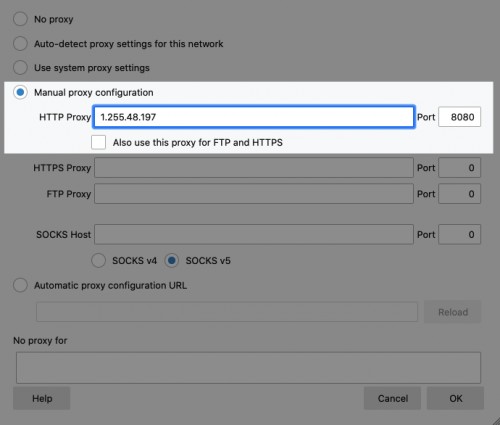Click the HTTP Proxy address field
The height and width of the screenshot is (425, 500).
coord(254,117)
